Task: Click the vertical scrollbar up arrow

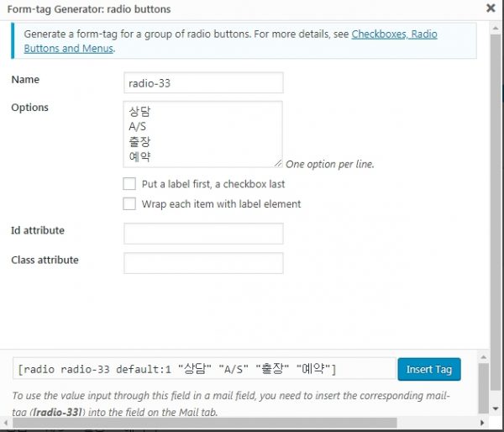Action: pyautogui.click(x=481, y=356)
